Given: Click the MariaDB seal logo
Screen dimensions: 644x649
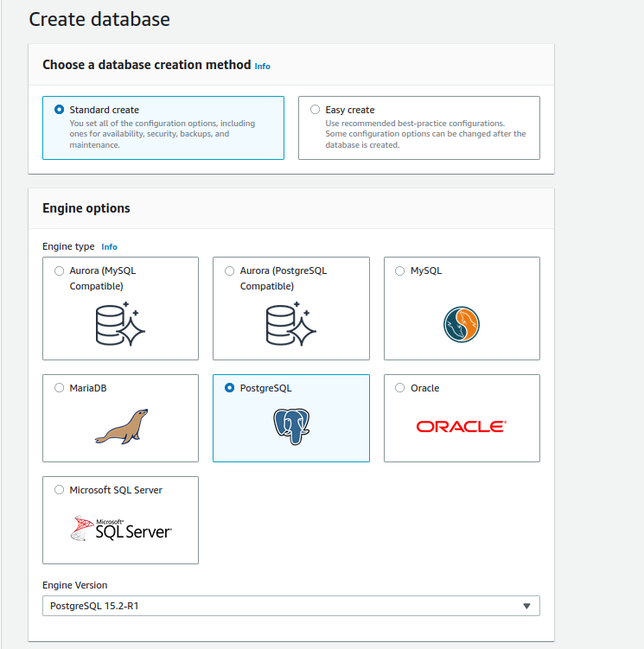Looking at the screenshot, I should pos(121,427).
